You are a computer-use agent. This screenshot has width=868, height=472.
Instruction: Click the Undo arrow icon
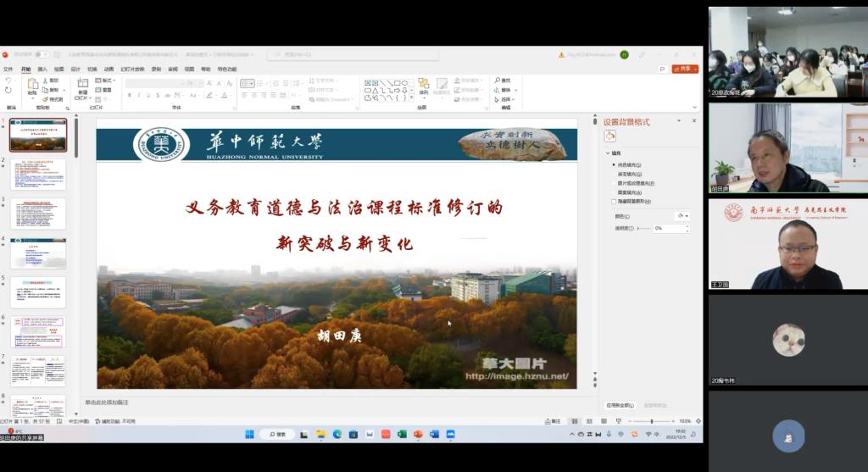click(x=8, y=81)
